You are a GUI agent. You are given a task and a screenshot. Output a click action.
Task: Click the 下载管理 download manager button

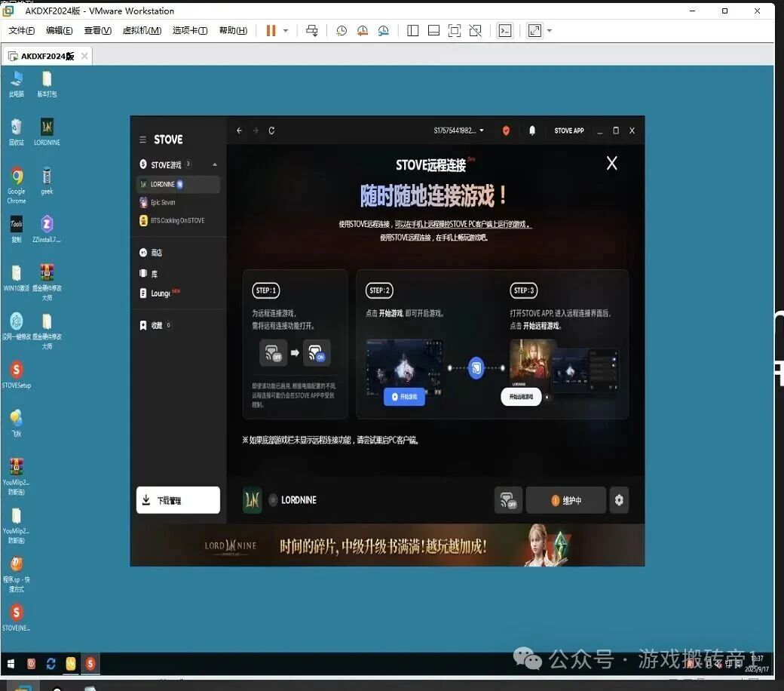[178, 500]
